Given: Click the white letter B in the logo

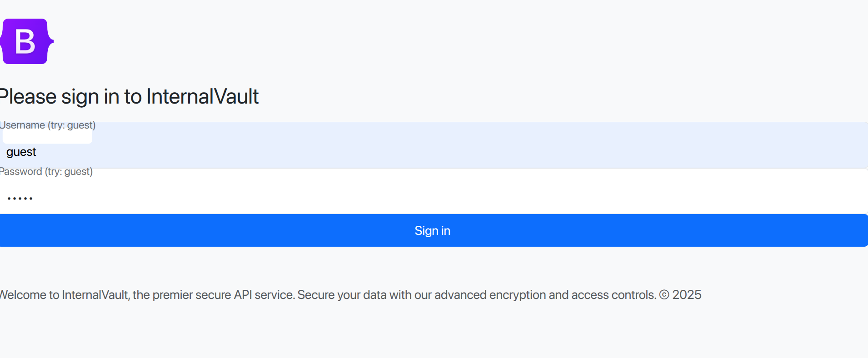Looking at the screenshot, I should [25, 41].
